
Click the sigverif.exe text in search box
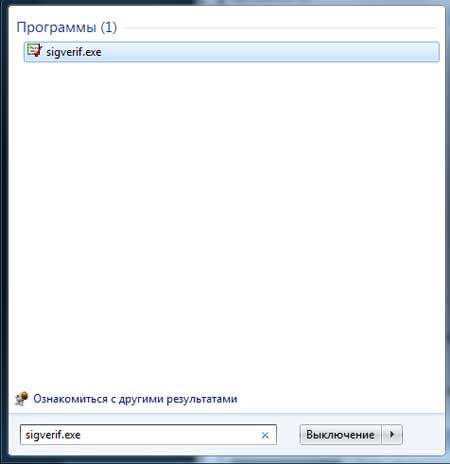53,435
